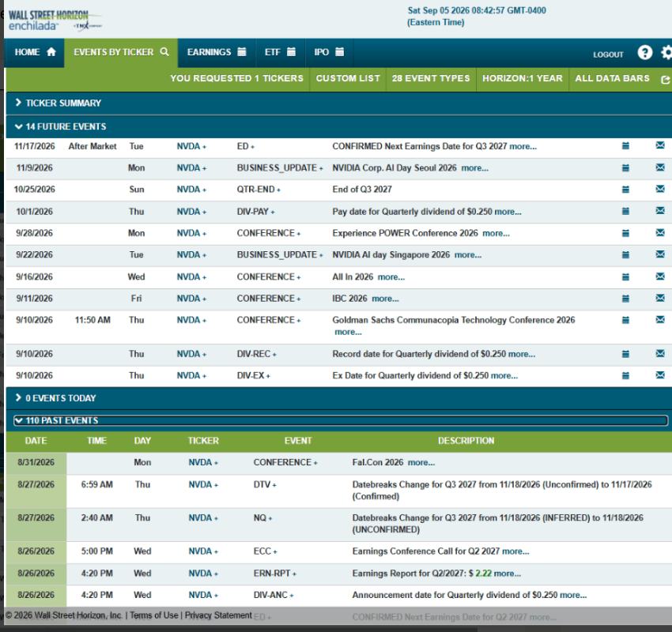Click the Wall Street Horizon enchilada logo
The image size is (672, 632).
point(55,21)
